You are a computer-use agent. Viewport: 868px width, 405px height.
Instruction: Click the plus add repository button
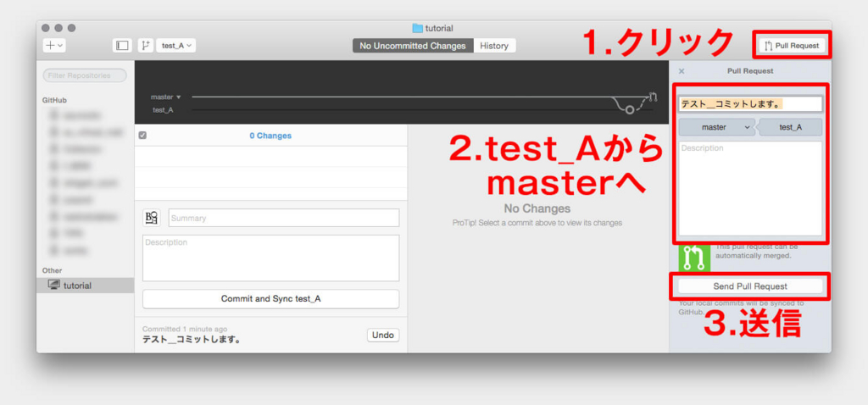pyautogui.click(x=53, y=46)
